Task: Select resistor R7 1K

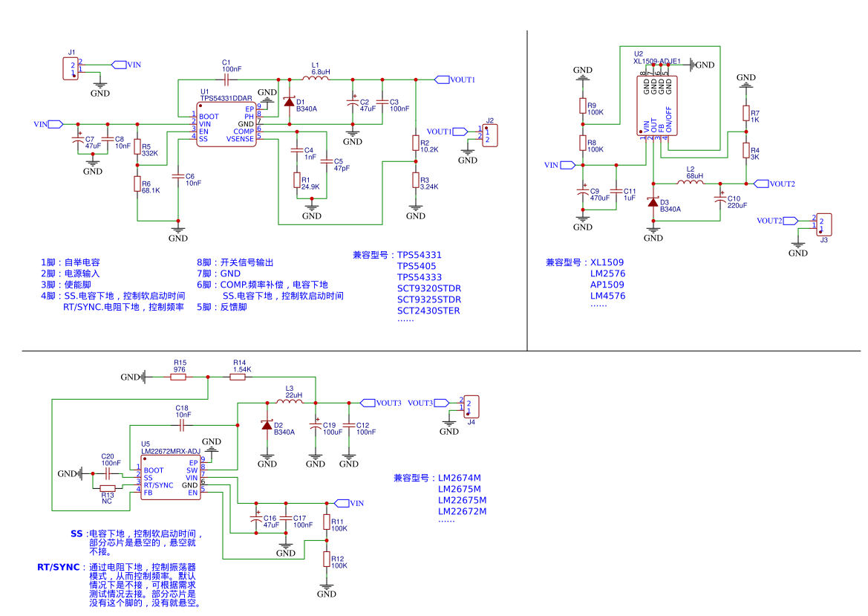Action: point(746,113)
